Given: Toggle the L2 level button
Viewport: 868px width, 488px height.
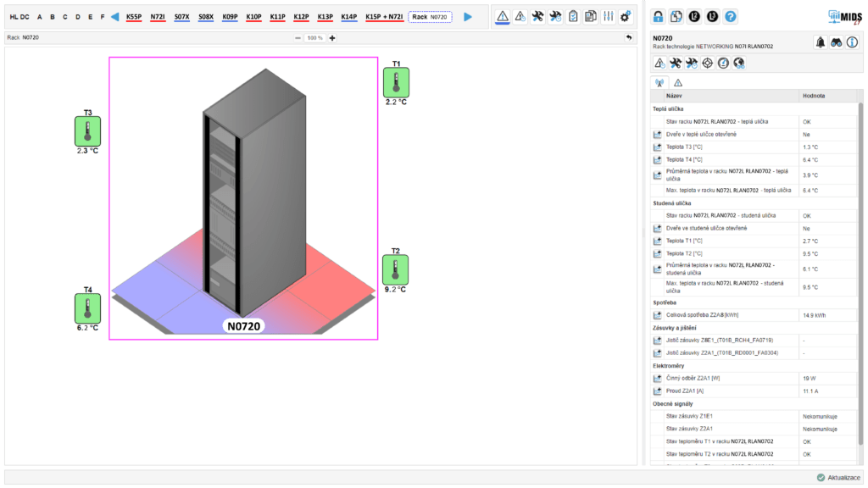Looking at the screenshot, I should [694, 16].
